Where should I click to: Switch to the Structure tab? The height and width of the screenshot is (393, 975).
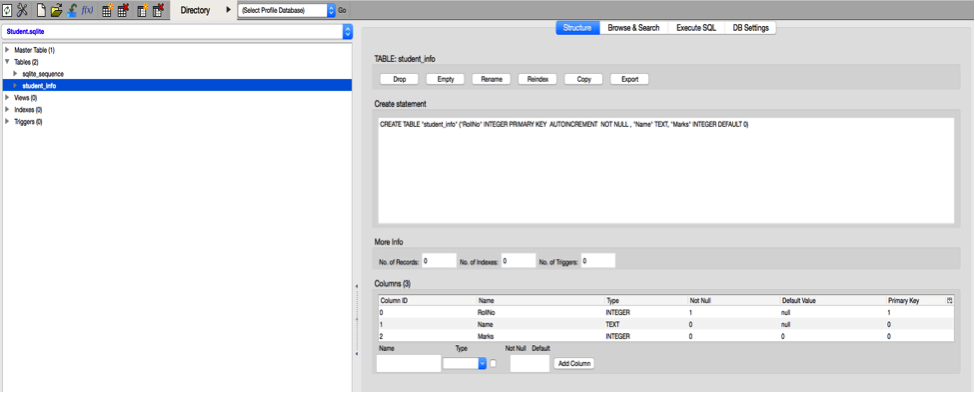(x=577, y=28)
